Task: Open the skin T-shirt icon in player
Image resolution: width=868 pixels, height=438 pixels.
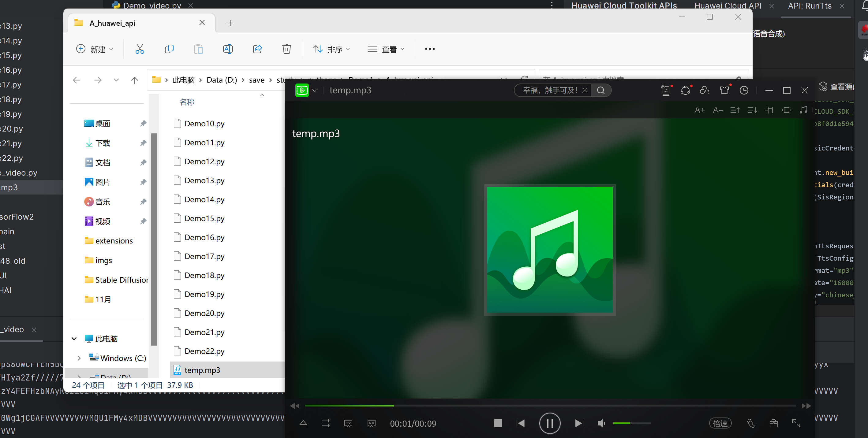Action: (724, 90)
